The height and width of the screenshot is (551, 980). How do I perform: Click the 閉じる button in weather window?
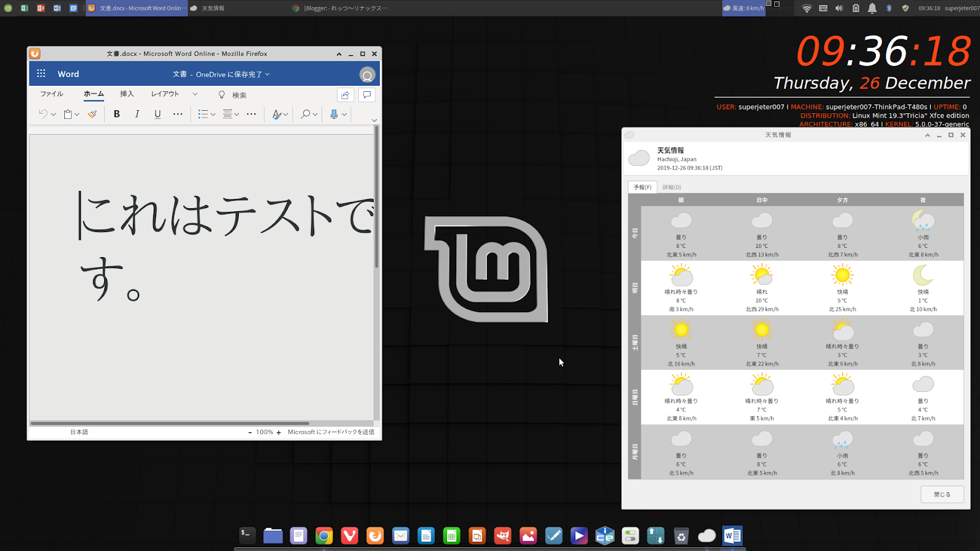[x=942, y=495]
